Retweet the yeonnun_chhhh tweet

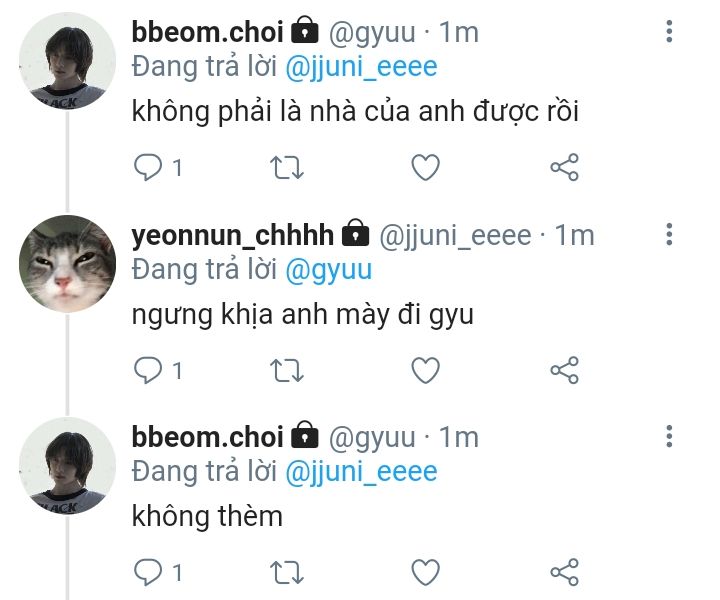click(x=287, y=370)
